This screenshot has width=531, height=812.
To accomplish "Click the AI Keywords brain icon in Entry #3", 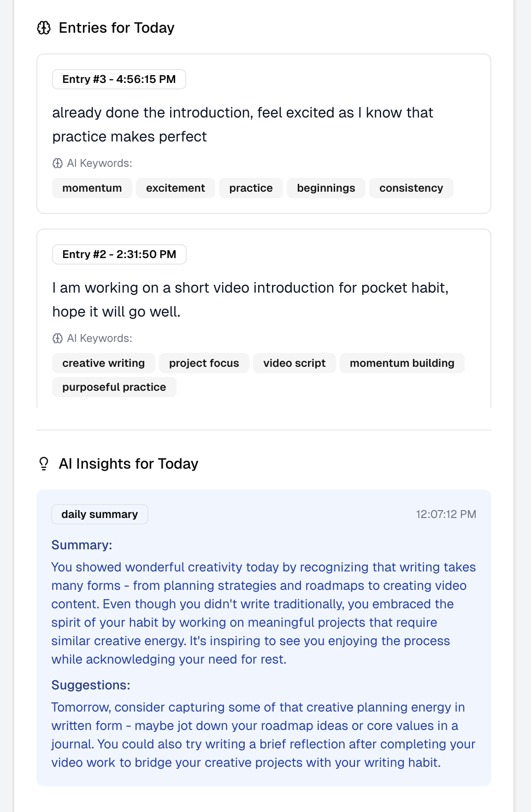I will point(58,163).
